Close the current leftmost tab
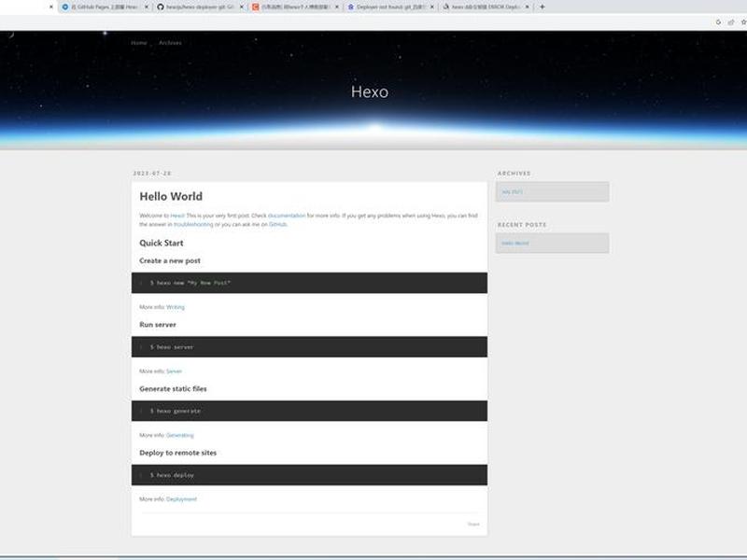The image size is (747, 560). (51, 7)
